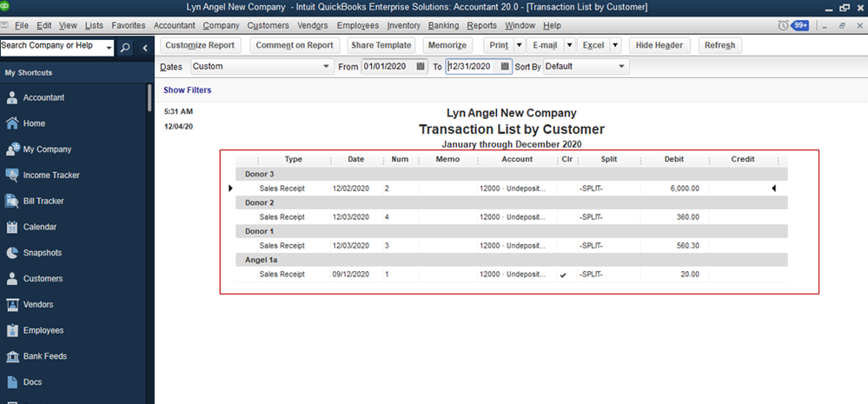Click the Excel button
The width and height of the screenshot is (868, 404).
[x=593, y=45]
